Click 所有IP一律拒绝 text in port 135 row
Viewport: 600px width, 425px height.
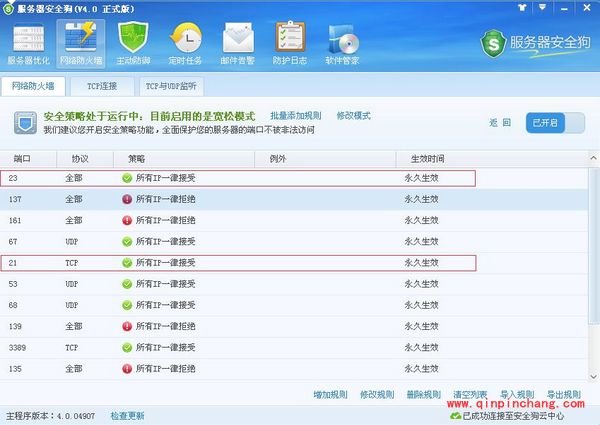[166, 369]
